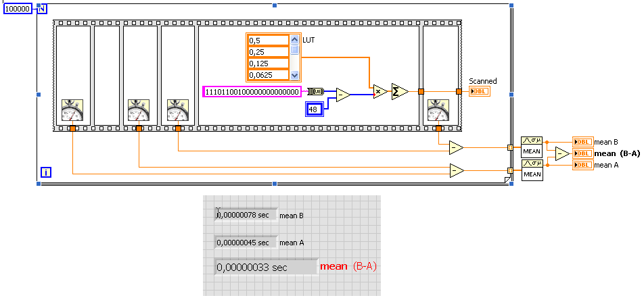
Task: Select the mean B DBL terminal
Action: [583, 142]
